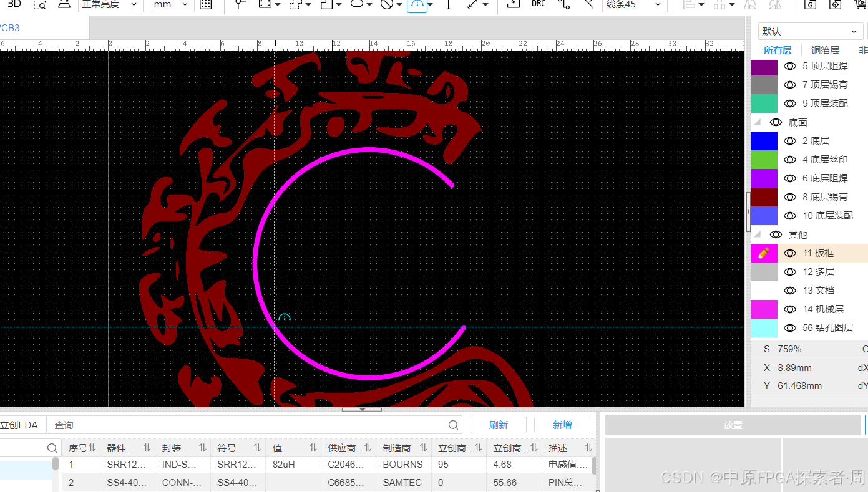The image size is (868, 492).
Task: Expand the prohibited region tool dropdown arrow
Action: coord(399,5)
